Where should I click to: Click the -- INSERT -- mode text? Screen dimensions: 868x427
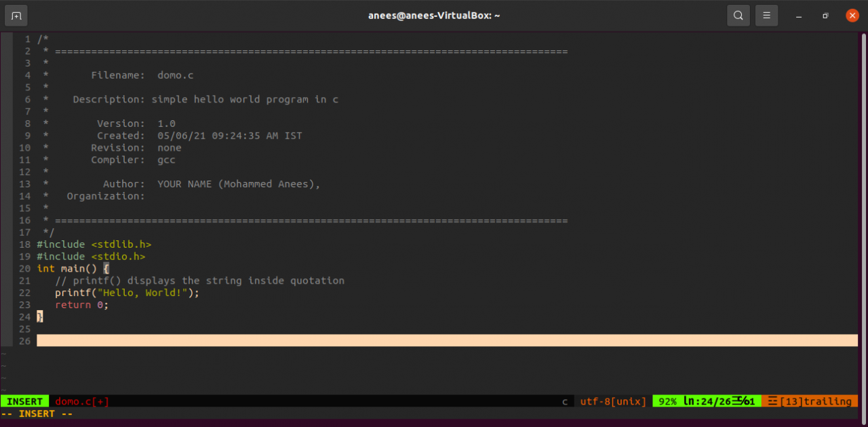point(37,413)
